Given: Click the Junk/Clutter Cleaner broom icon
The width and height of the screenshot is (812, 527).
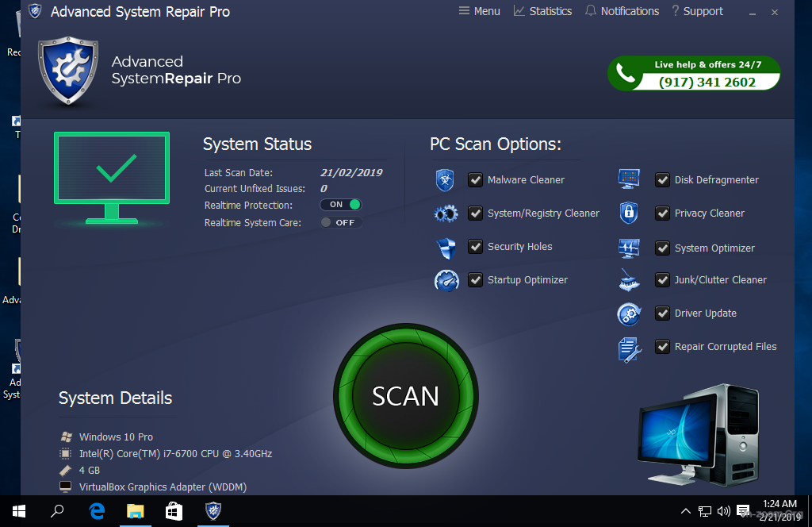Looking at the screenshot, I should (629, 280).
